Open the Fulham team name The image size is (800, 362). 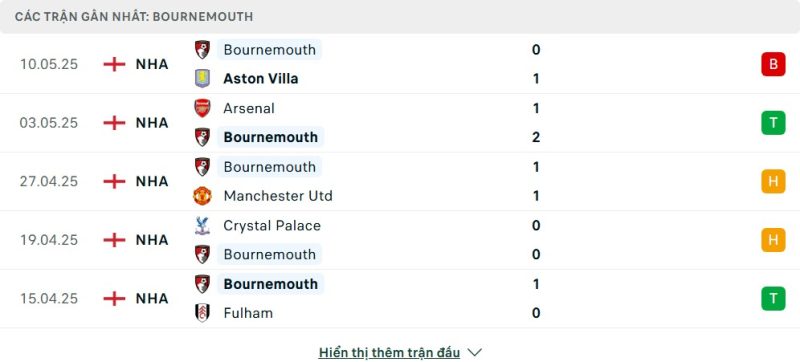[248, 313]
